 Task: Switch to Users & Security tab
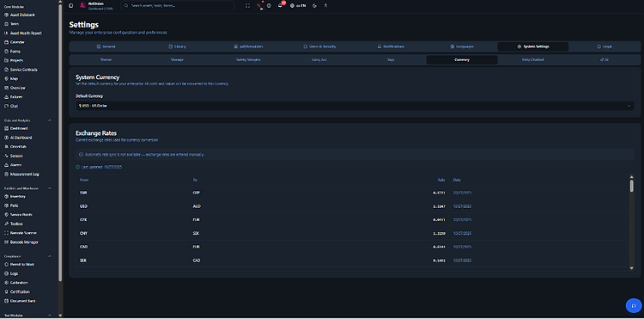[319, 46]
